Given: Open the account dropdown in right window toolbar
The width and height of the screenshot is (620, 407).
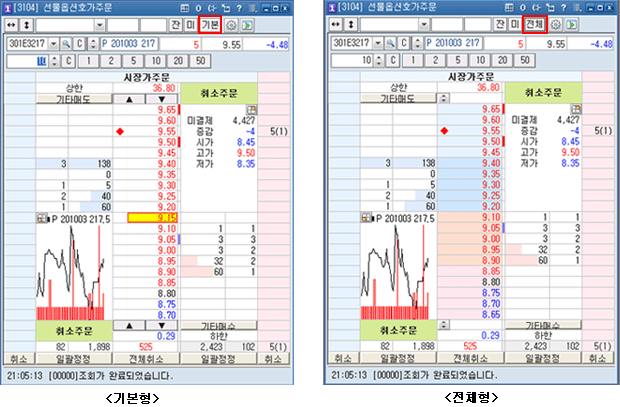Looking at the screenshot, I should tap(422, 24).
